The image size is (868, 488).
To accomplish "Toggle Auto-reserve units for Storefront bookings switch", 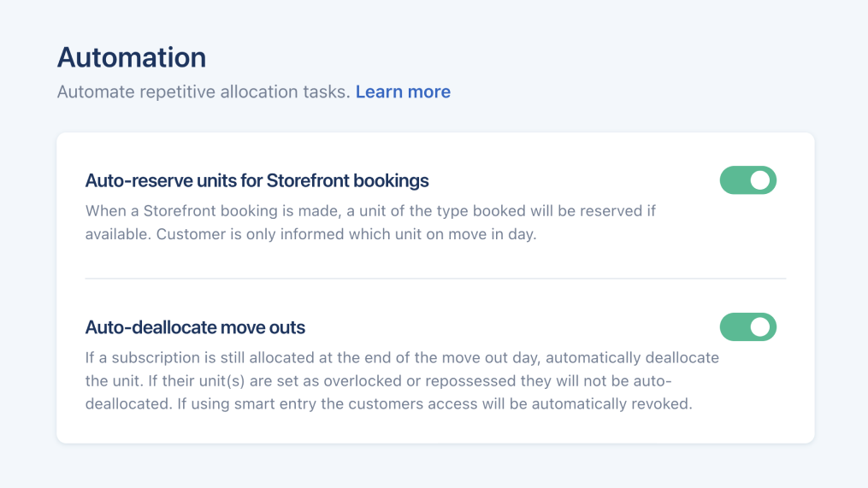I will tap(747, 180).
